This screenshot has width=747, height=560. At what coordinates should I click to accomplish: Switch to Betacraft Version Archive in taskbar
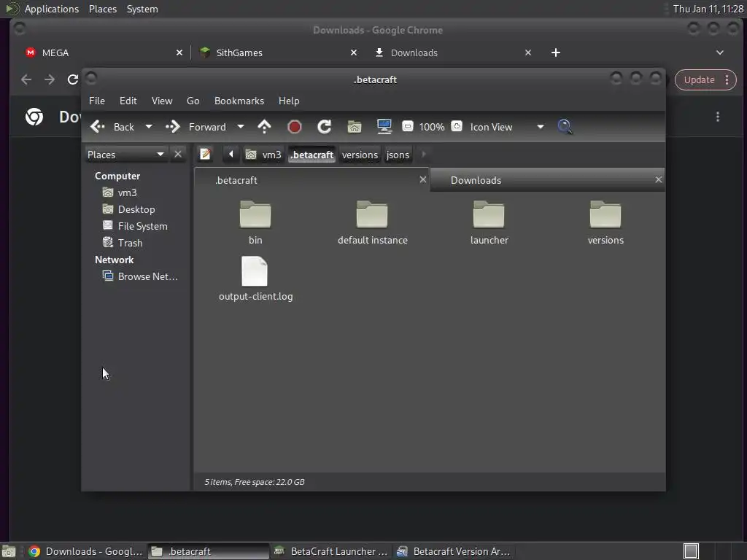click(x=454, y=551)
